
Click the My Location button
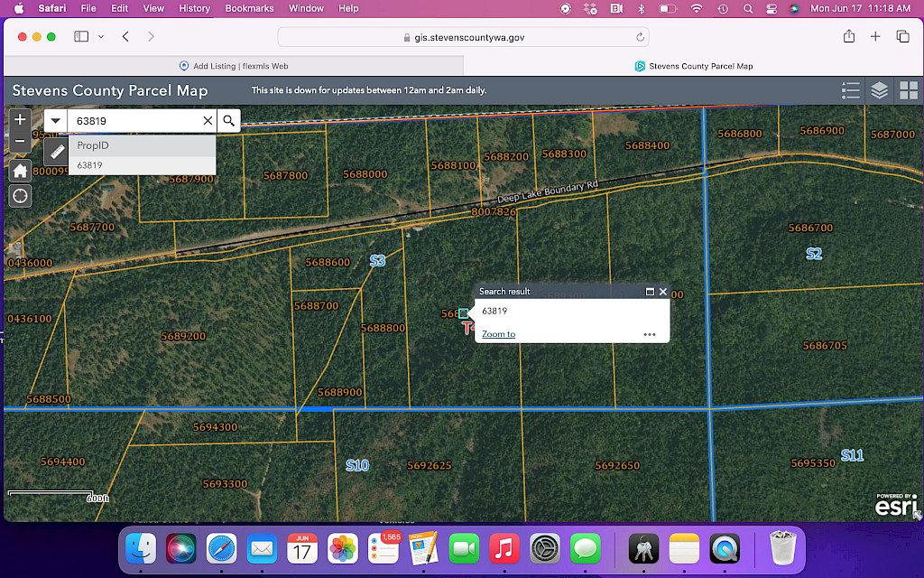[20, 196]
